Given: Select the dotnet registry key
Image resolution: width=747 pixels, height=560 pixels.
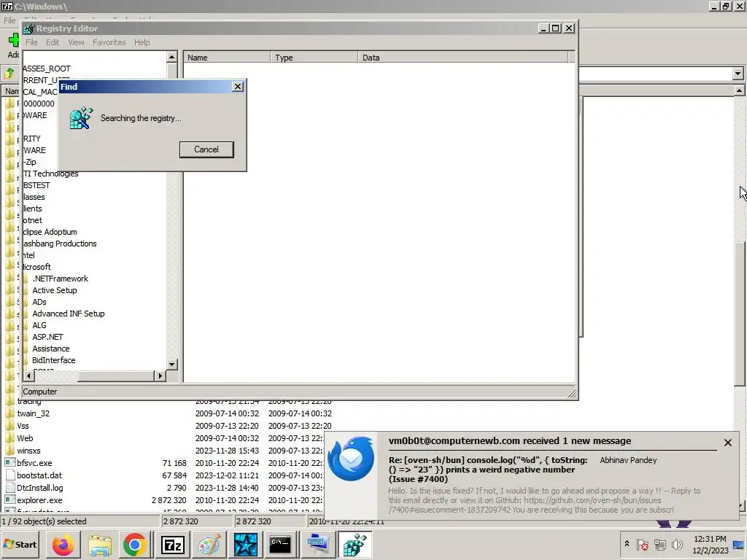Looking at the screenshot, I should (x=32, y=220).
